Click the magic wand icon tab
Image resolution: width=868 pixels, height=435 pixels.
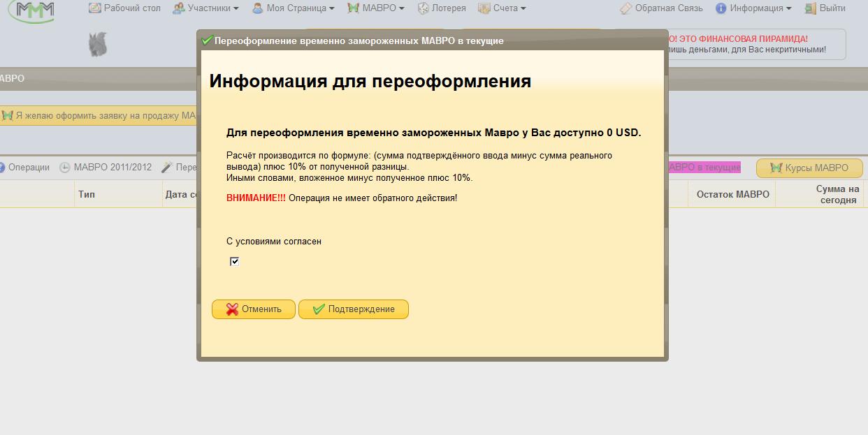[166, 168]
